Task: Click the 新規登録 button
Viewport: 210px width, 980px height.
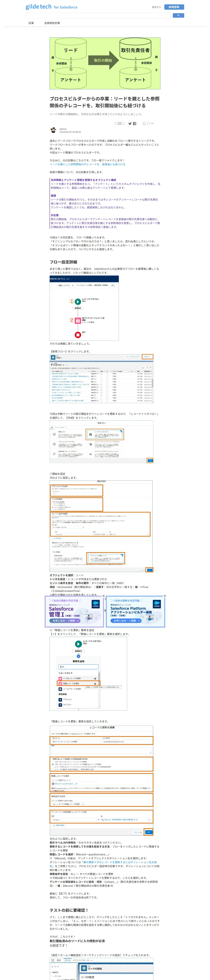Action: point(174,7)
